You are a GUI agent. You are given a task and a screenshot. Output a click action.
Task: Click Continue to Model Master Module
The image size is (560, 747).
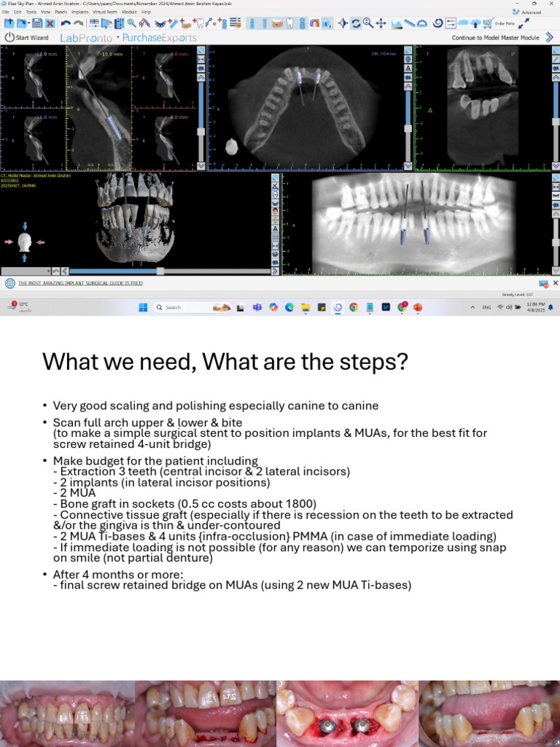click(495, 38)
